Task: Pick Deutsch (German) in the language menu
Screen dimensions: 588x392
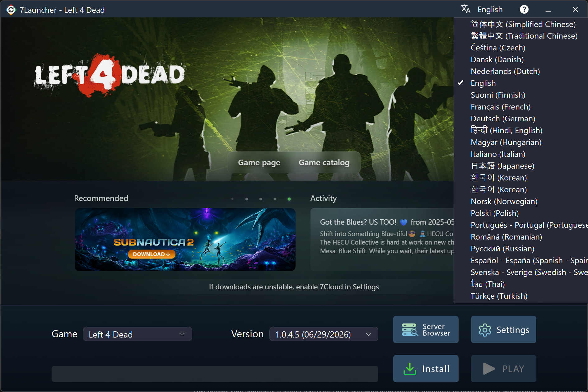Action: [x=521, y=119]
